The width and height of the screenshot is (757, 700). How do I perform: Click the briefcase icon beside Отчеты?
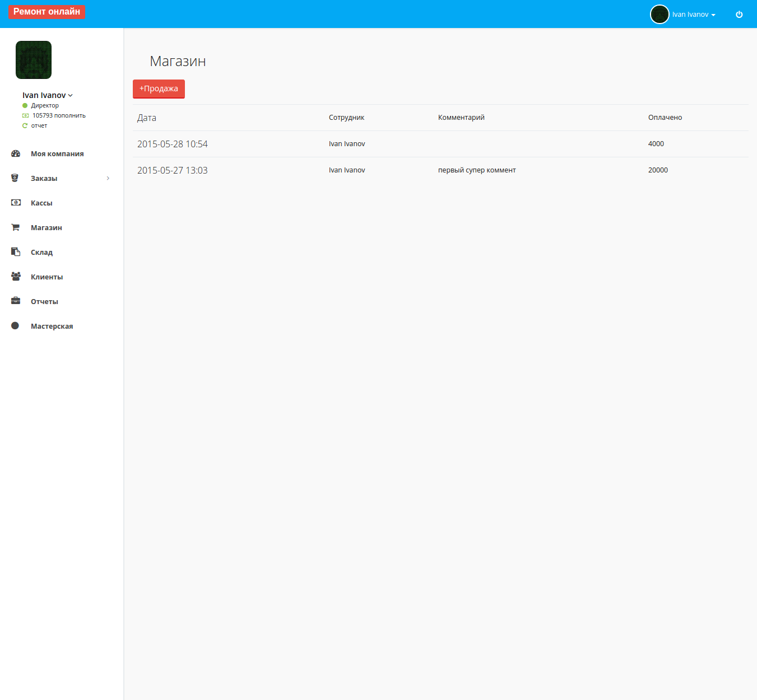[16, 301]
